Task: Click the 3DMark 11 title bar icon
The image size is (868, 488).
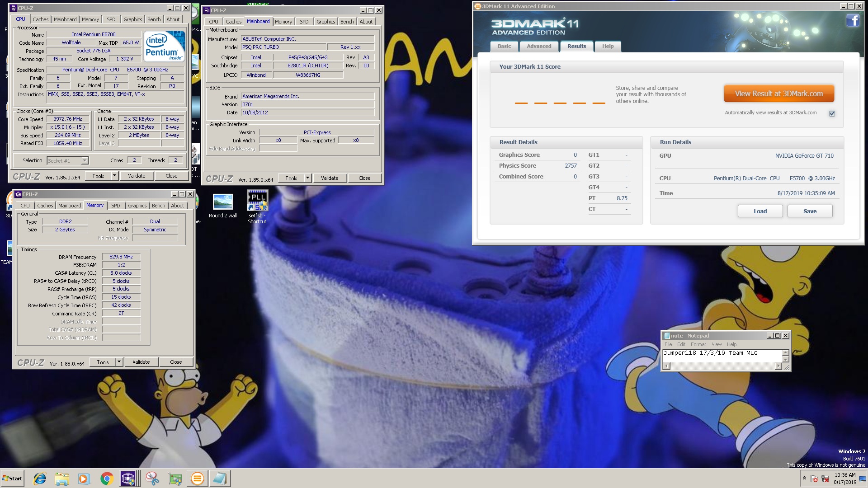Action: click(x=477, y=6)
